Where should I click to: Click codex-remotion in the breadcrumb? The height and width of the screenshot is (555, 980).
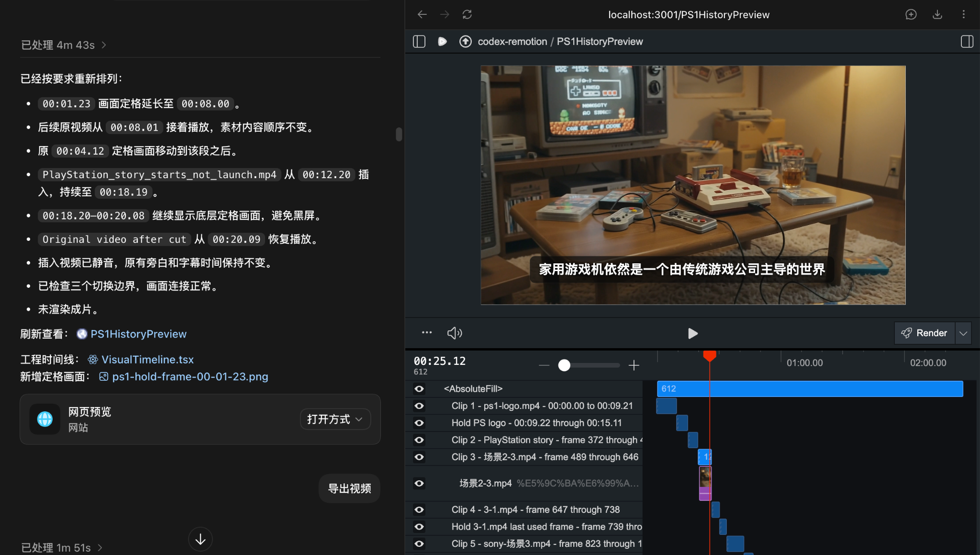coord(512,42)
